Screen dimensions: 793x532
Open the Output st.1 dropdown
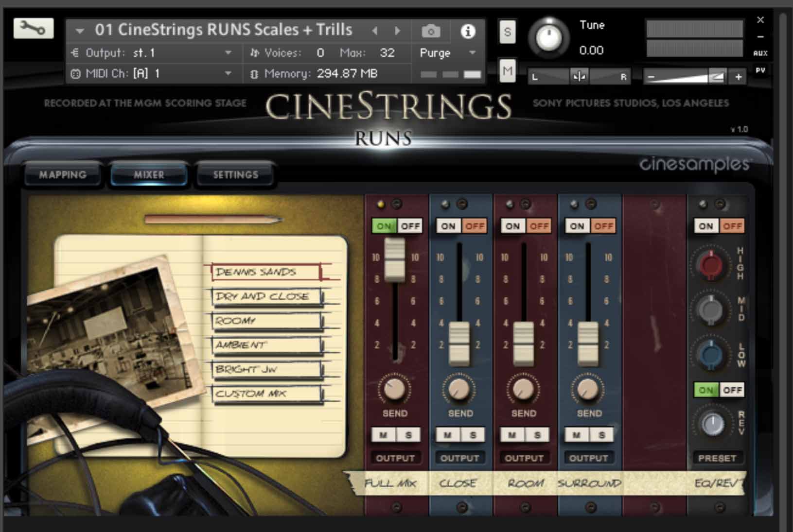coord(227,53)
